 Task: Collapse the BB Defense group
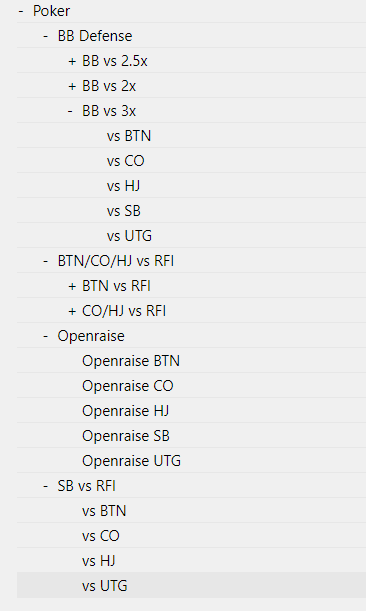(46, 36)
